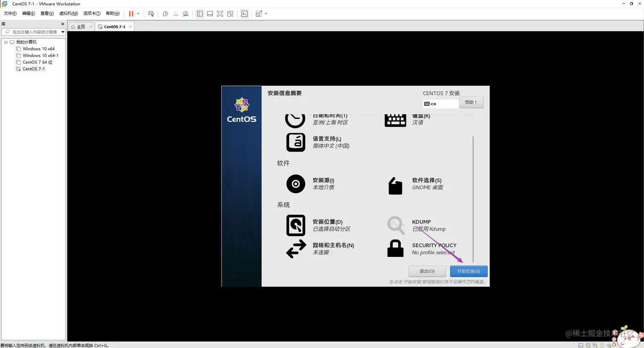The height and width of the screenshot is (348, 644).
Task: Enter full screen mode icon
Action: 220,14
